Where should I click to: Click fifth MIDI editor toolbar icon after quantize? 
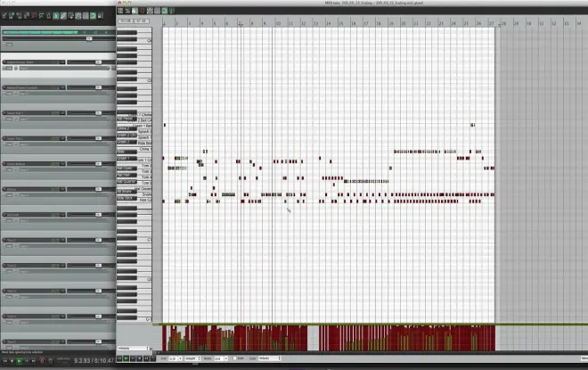(x=150, y=11)
